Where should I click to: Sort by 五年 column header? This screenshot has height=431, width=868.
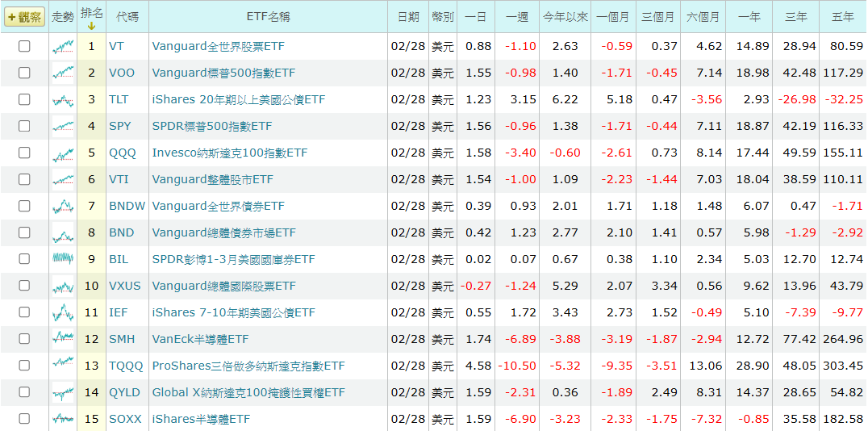click(843, 17)
